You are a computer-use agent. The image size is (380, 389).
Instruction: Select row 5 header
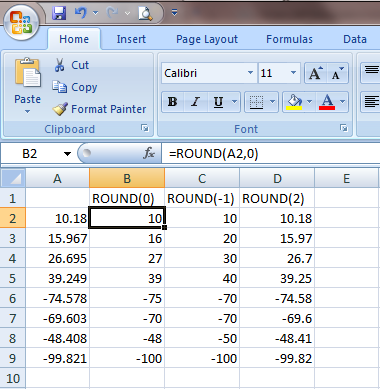pos(13,278)
